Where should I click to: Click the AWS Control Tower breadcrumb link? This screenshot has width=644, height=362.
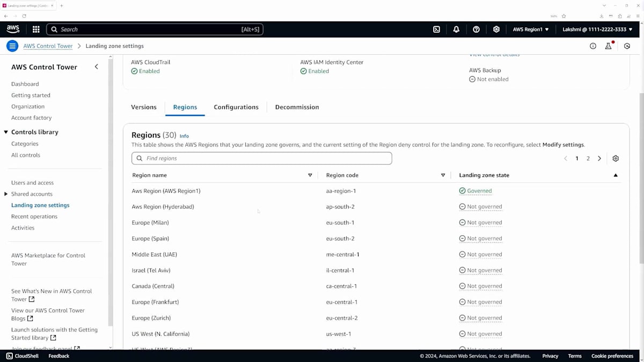pyautogui.click(x=48, y=46)
